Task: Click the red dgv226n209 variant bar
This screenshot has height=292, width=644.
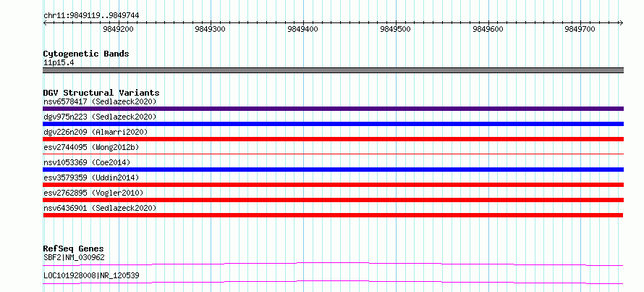Action: (x=333, y=139)
